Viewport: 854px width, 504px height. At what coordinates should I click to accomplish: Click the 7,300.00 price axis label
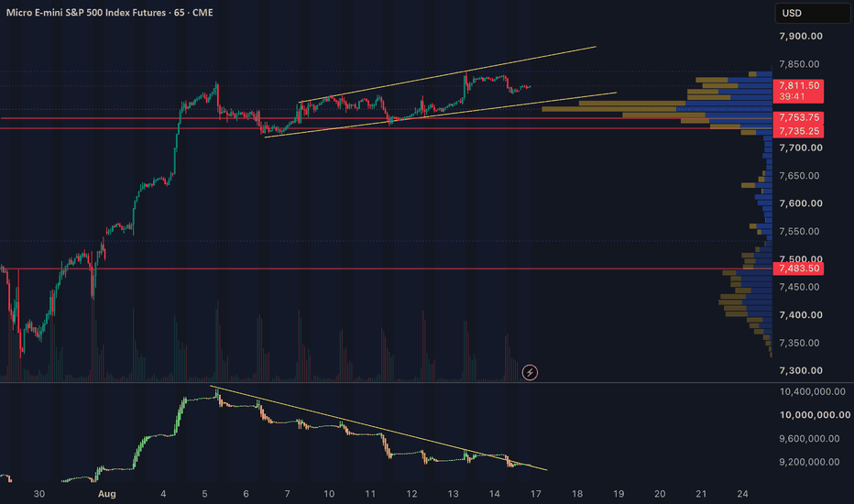(801, 370)
